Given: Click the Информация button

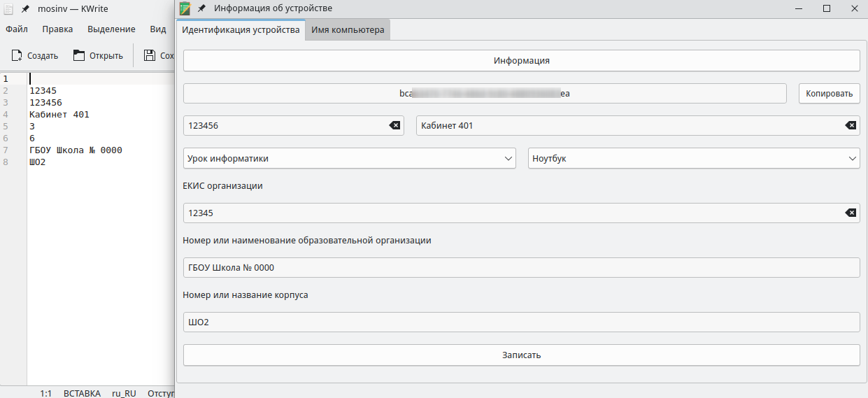Looking at the screenshot, I should click(521, 61).
